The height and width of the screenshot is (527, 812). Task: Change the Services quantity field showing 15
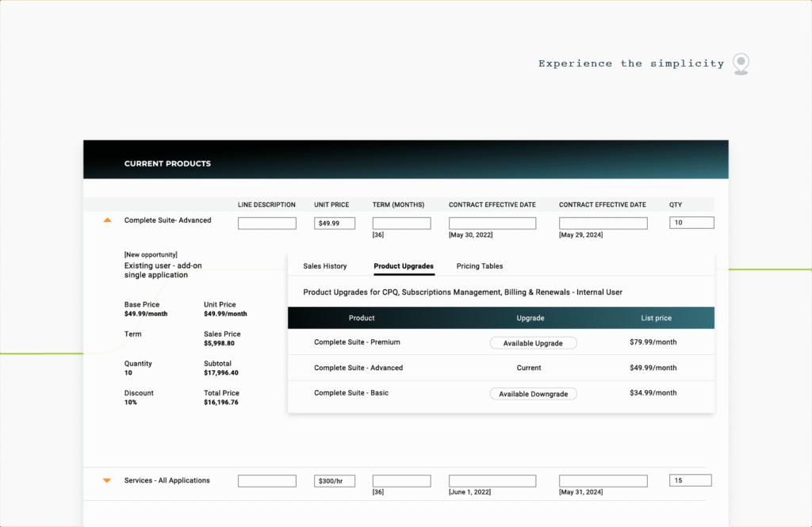pos(690,480)
